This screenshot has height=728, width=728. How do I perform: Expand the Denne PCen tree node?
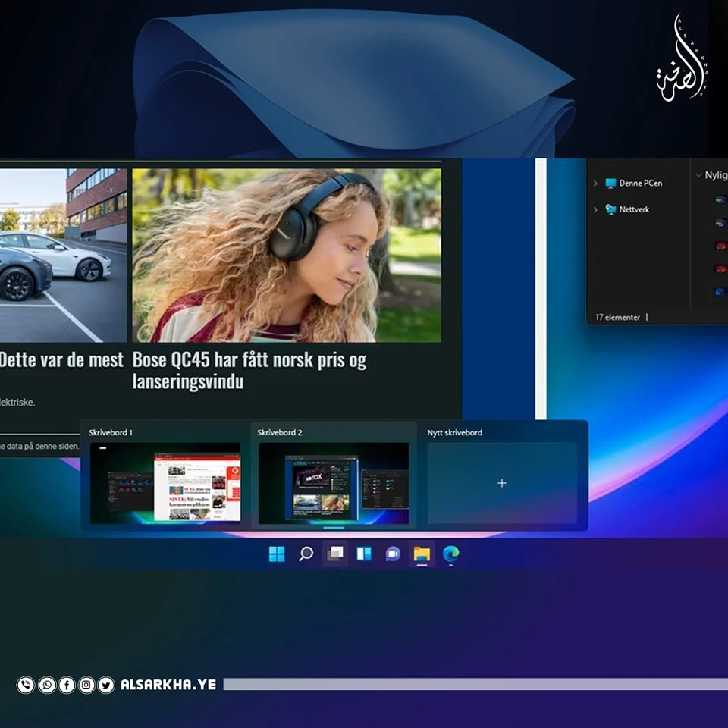point(595,184)
